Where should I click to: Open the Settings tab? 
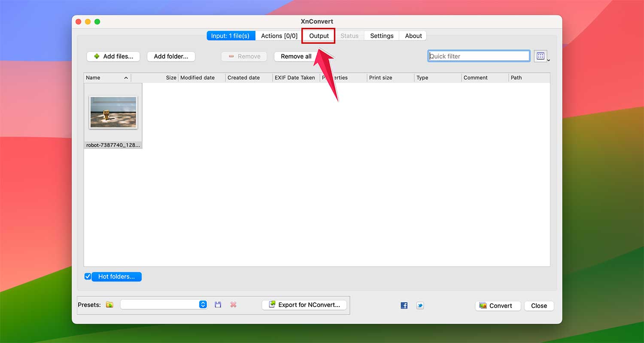(x=381, y=36)
